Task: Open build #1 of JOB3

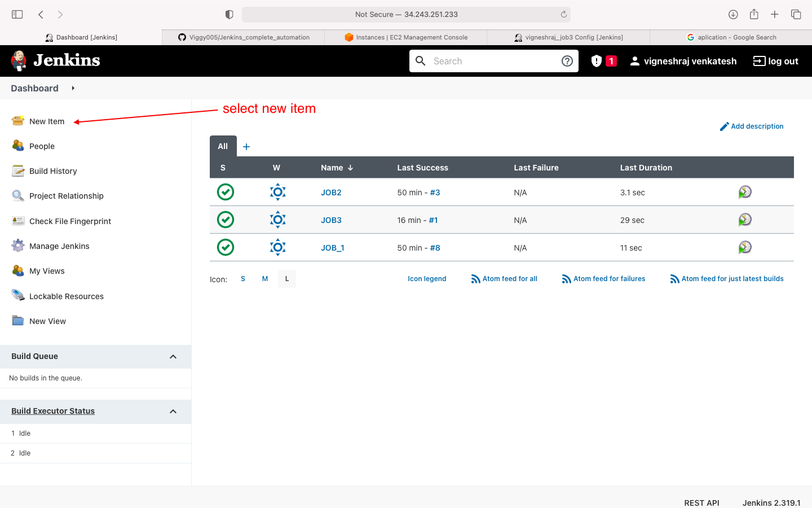Action: [x=433, y=220]
